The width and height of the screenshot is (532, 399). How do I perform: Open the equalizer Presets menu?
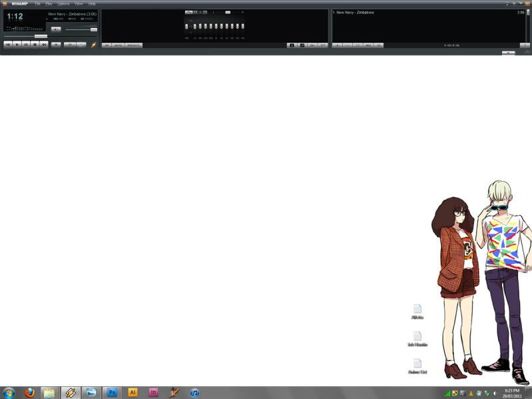click(x=134, y=45)
